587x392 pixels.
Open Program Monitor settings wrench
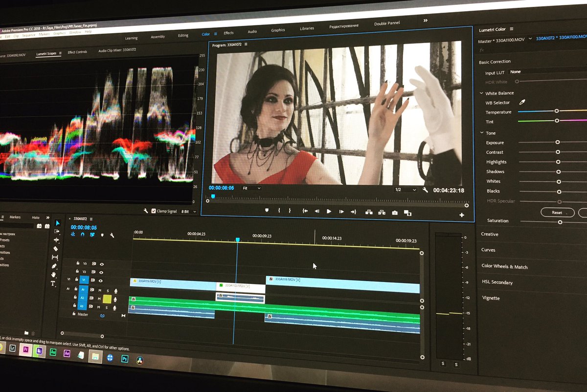point(425,190)
